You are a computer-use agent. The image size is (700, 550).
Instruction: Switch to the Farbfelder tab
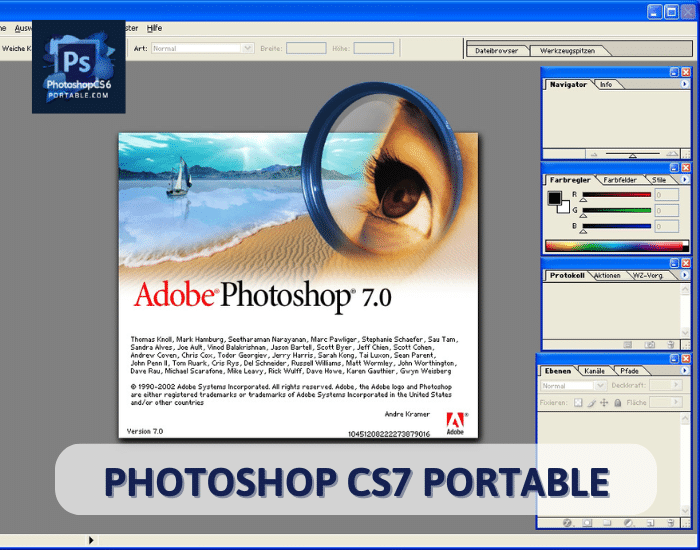(620, 180)
